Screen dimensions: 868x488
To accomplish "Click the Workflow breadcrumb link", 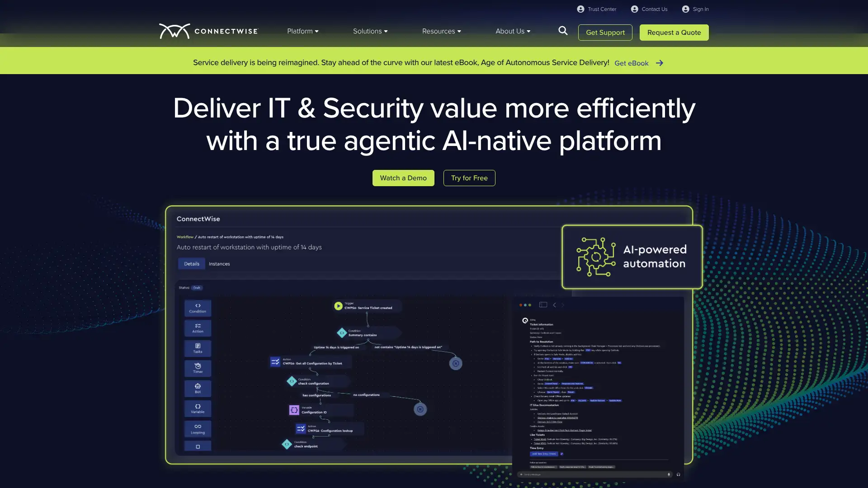I will 185,237.
